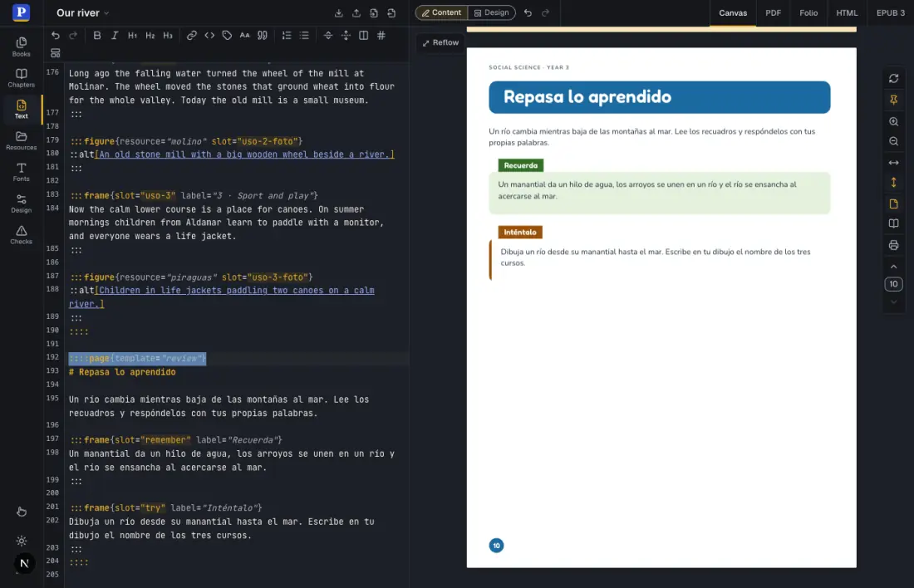Switch to Design mode in the top toggle
Screen dimensions: 914x588
491,12
